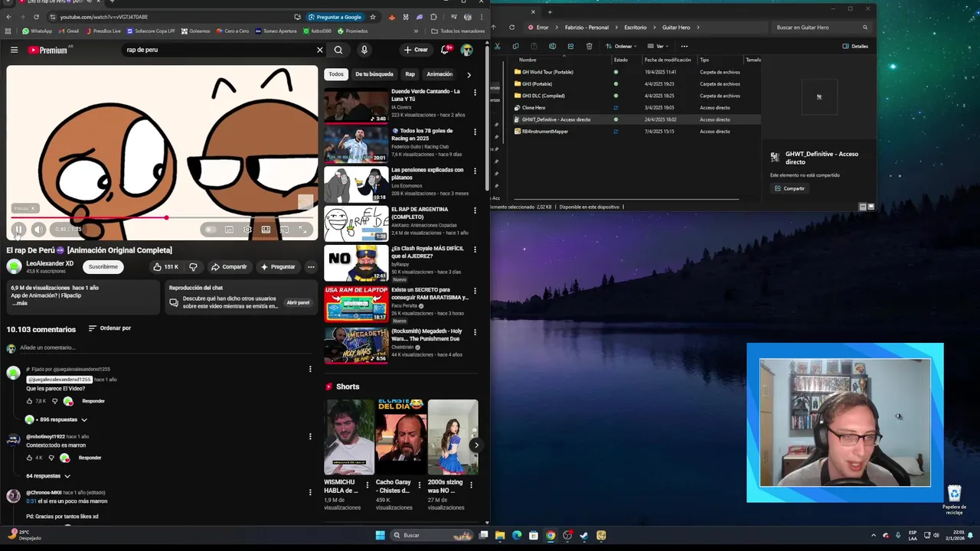
Task: Bookmark the page with Chrome star
Action: (373, 17)
